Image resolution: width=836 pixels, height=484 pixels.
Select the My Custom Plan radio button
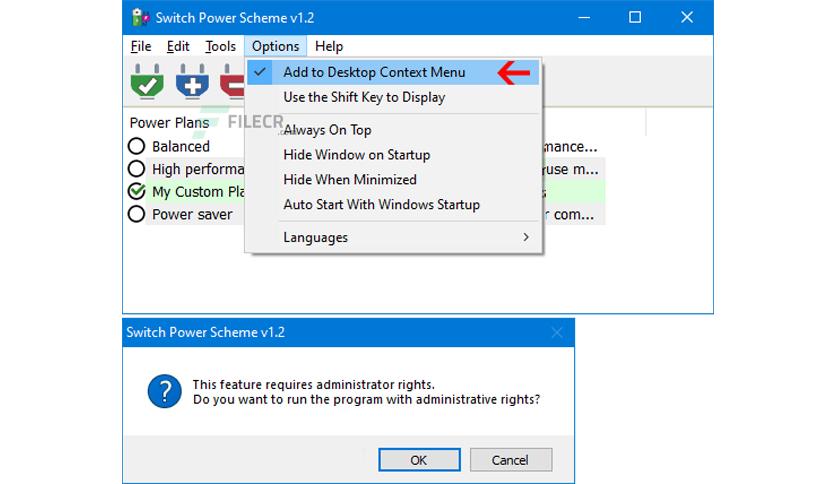[x=136, y=191]
